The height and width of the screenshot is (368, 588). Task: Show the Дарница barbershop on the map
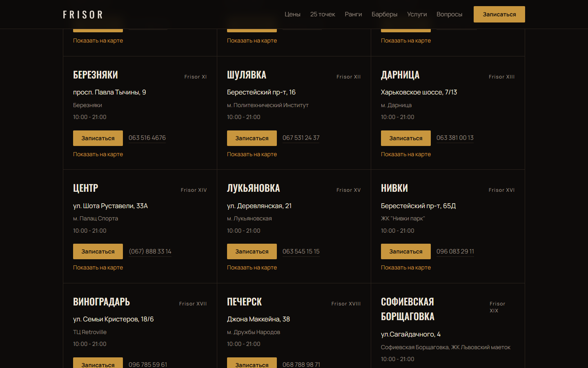coord(406,154)
